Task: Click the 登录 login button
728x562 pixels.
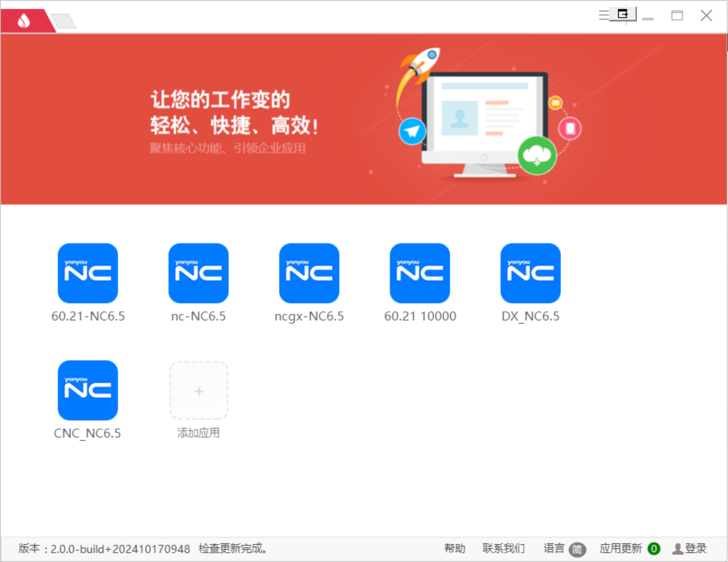Action: point(695,549)
